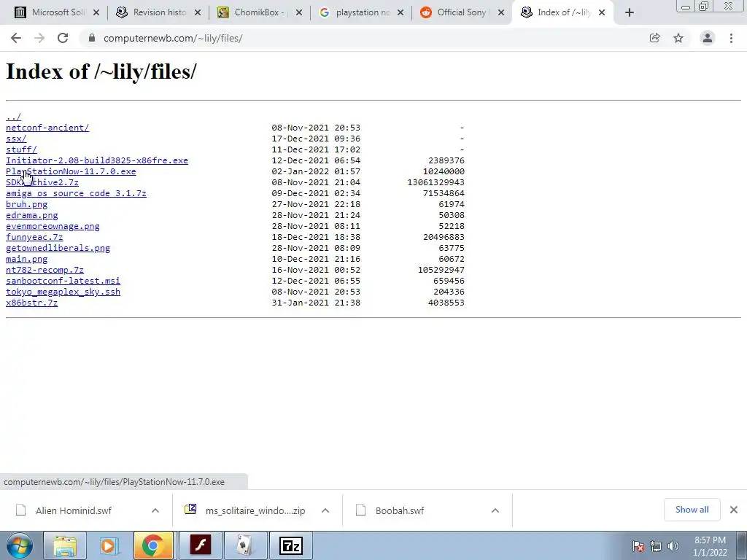Click the 02-Jan-2022 01:57 date

(x=316, y=171)
